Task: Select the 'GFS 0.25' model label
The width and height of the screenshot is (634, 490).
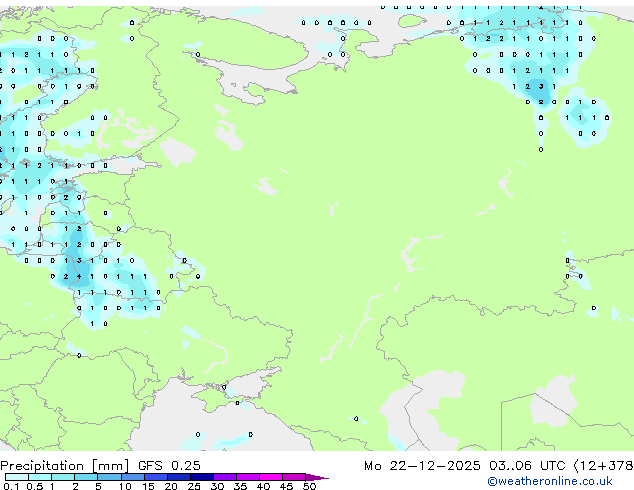Action: [x=169, y=466]
